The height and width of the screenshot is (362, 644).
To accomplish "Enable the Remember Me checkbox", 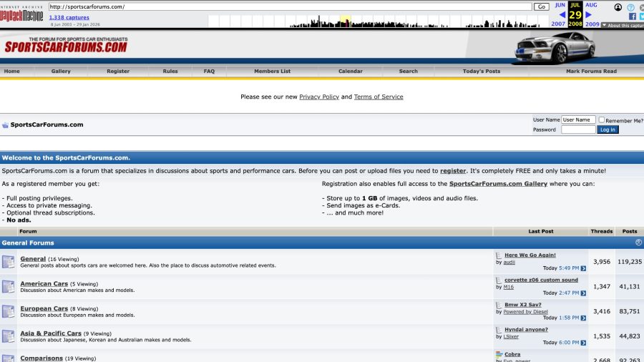I will (x=602, y=120).
